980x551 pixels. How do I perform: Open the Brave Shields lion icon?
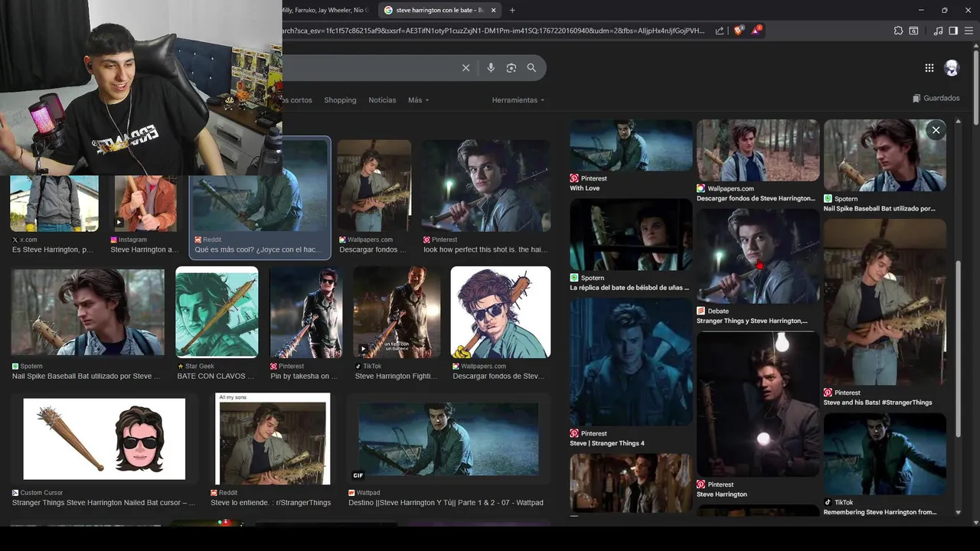738,31
